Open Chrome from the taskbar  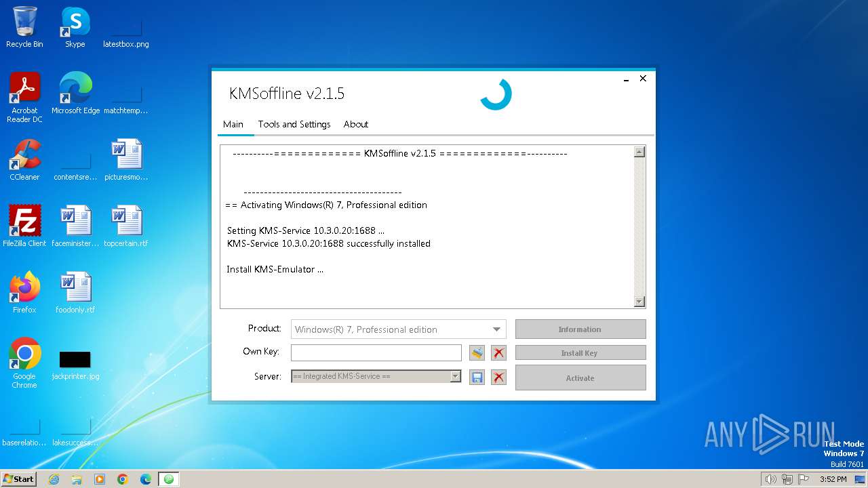click(123, 479)
